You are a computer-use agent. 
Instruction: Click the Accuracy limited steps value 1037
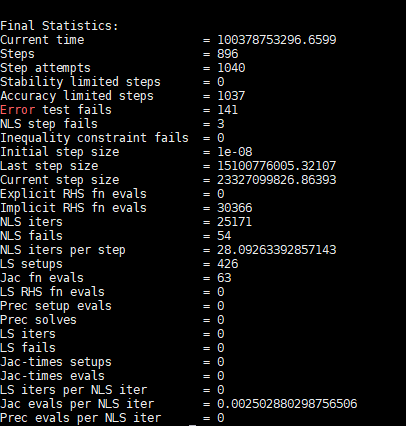[x=231, y=96]
